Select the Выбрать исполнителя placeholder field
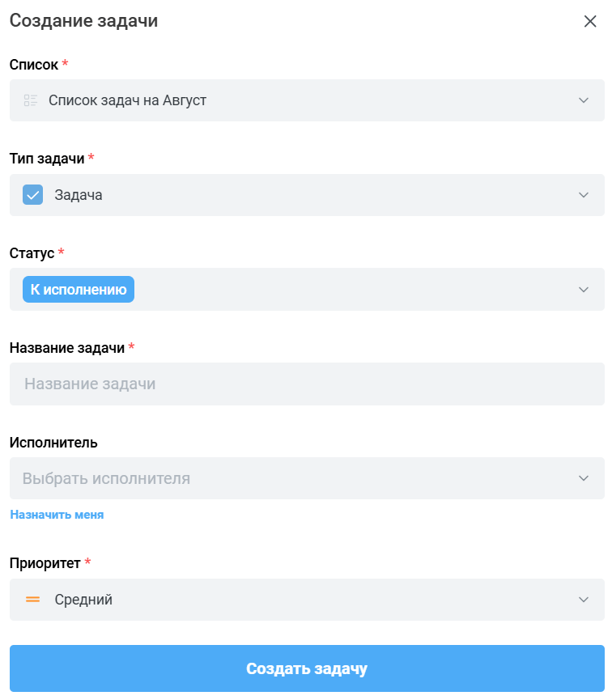 307,478
